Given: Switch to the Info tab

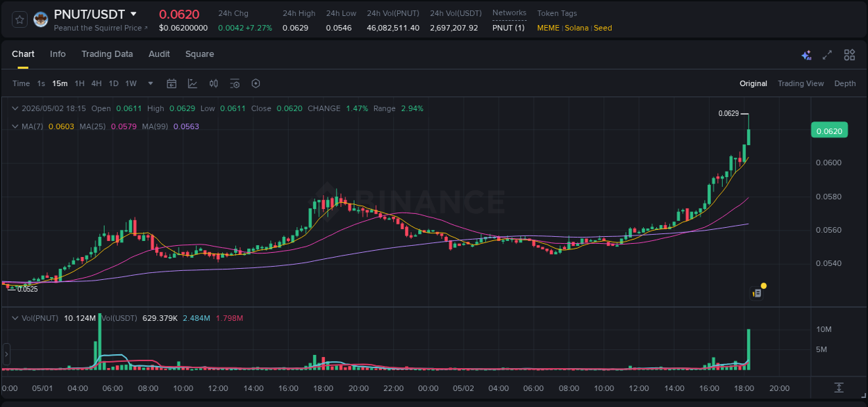Looking at the screenshot, I should pyautogui.click(x=58, y=54).
